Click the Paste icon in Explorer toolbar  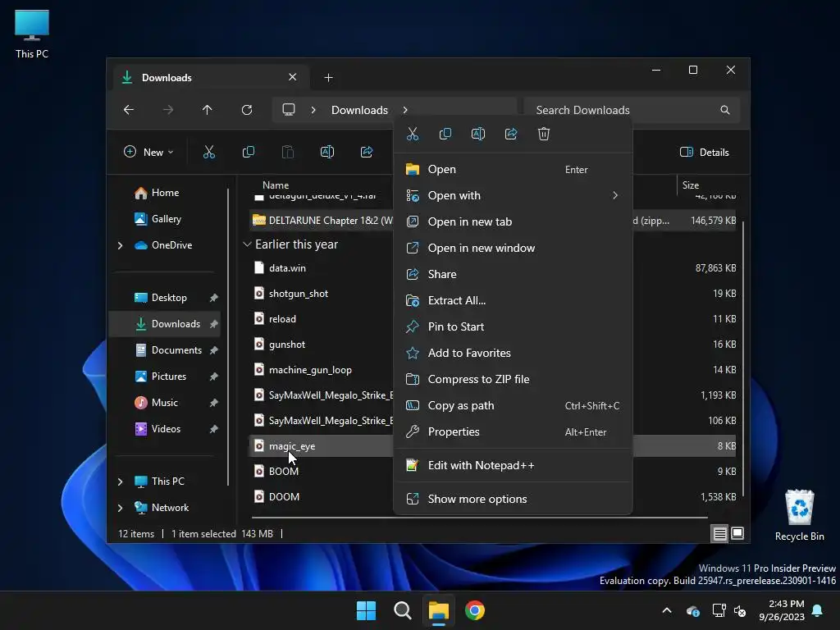coord(288,152)
